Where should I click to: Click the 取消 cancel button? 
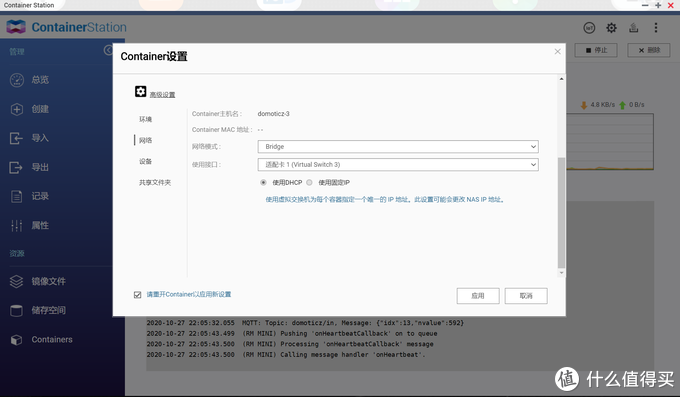[x=526, y=296]
